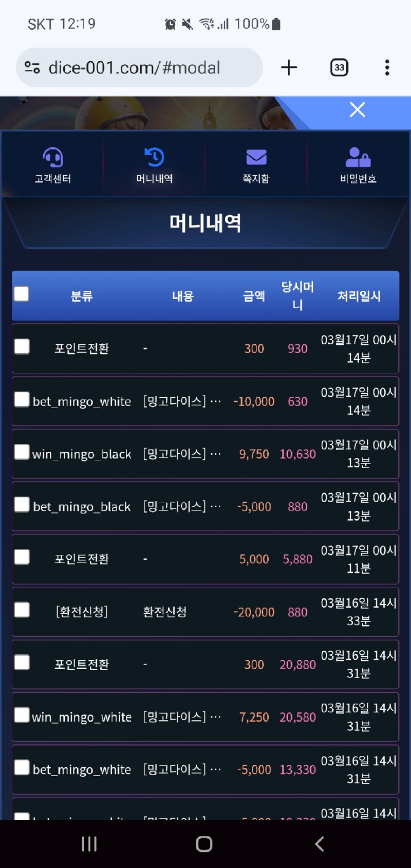
Task: Toggle the select-all checkbox in table header
Action: pos(22,294)
